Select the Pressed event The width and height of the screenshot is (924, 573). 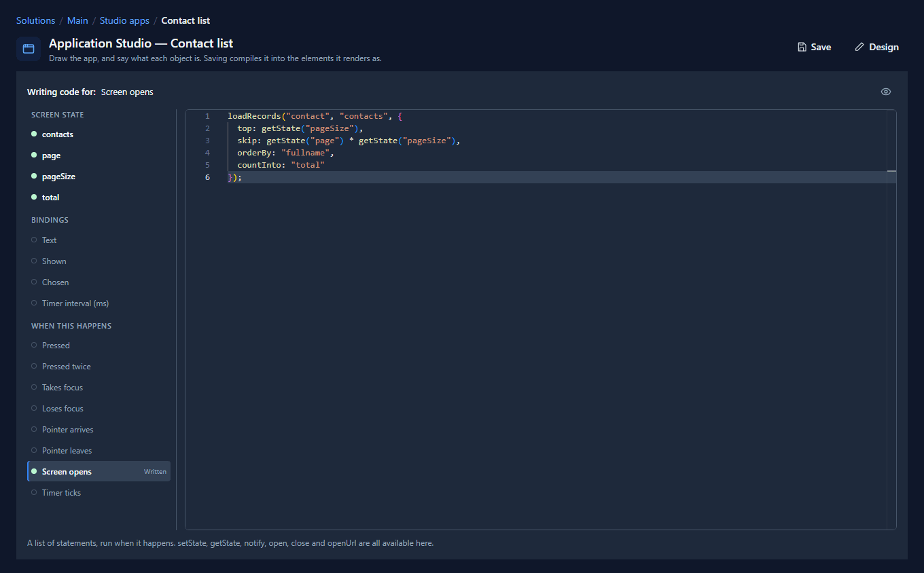[99, 346]
